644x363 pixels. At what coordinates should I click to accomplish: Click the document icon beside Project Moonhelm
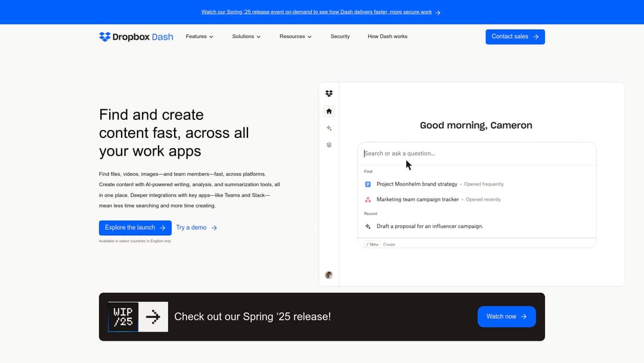pos(368,184)
